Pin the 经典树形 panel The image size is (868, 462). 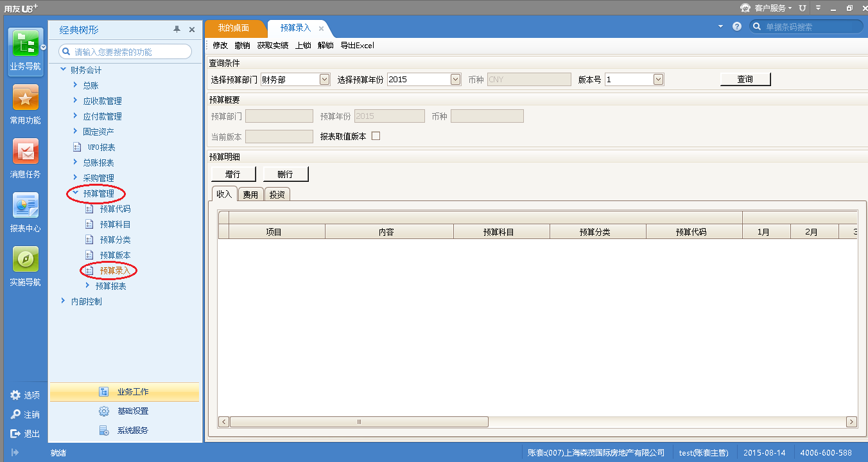coord(177,30)
